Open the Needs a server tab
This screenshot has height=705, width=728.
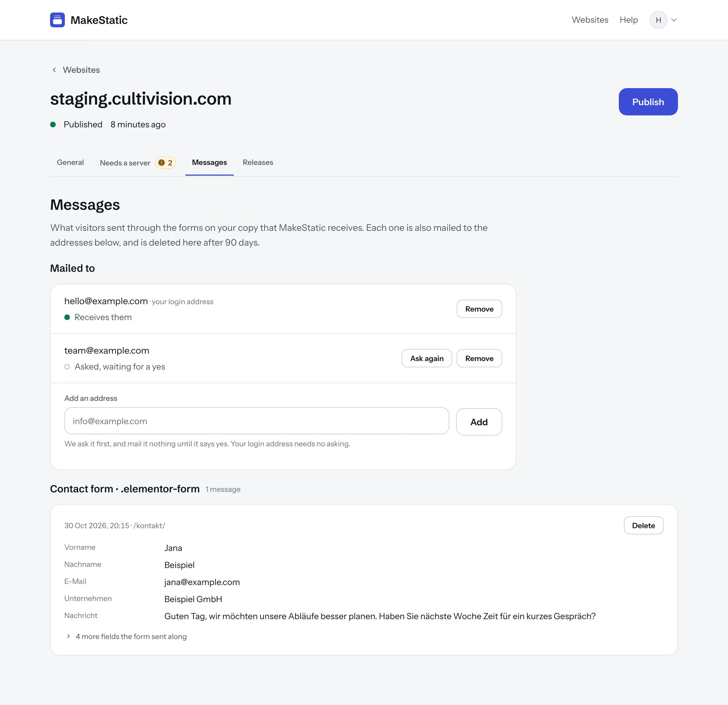(x=138, y=163)
